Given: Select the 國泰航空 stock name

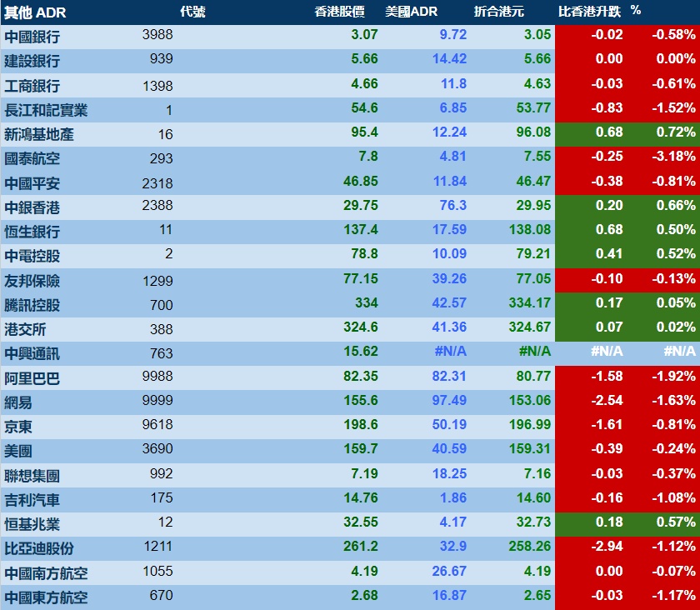Looking at the screenshot, I should 32,158.
